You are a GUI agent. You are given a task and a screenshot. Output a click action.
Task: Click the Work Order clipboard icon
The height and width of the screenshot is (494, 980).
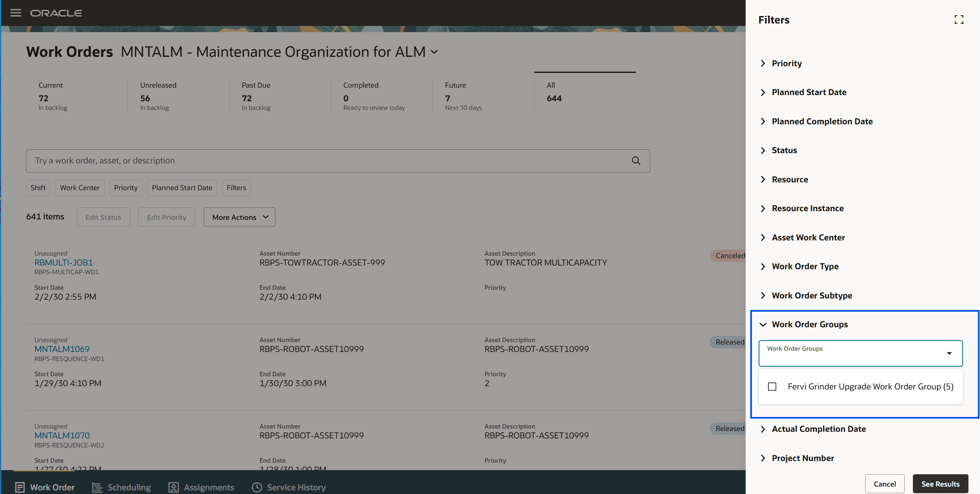20,487
